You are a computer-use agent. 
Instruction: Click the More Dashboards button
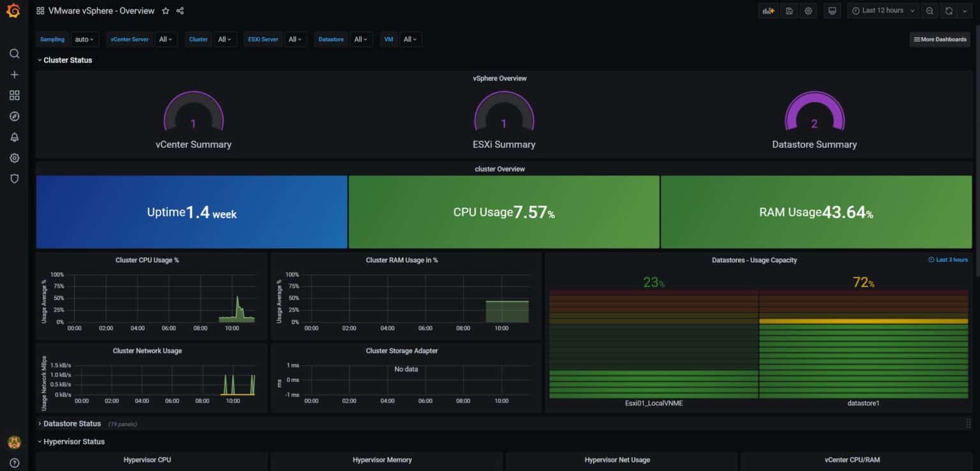coord(939,39)
